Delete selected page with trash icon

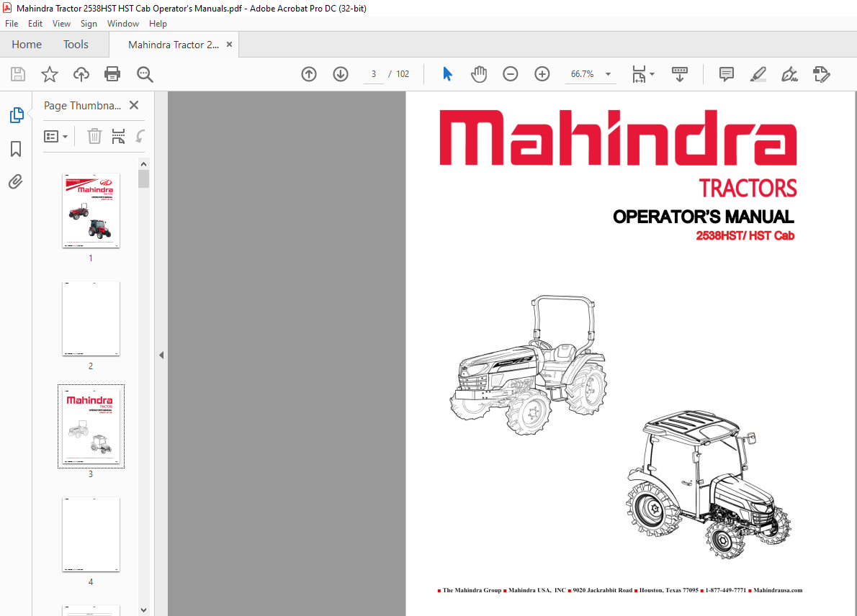point(94,136)
